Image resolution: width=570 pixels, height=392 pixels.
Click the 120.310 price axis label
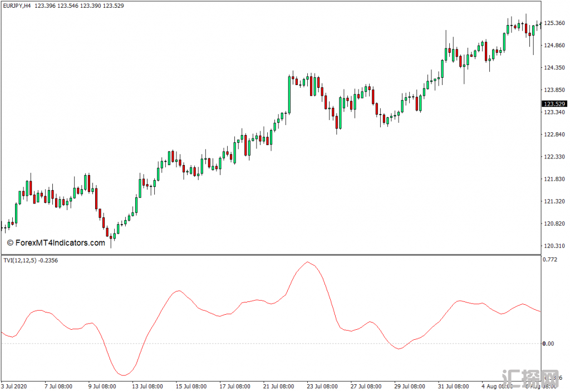pos(554,246)
